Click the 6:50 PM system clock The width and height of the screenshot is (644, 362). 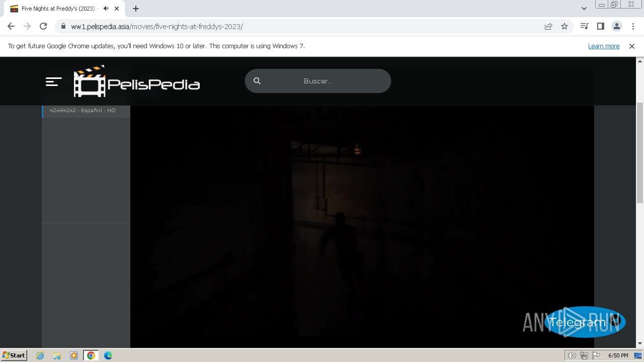tap(618, 355)
